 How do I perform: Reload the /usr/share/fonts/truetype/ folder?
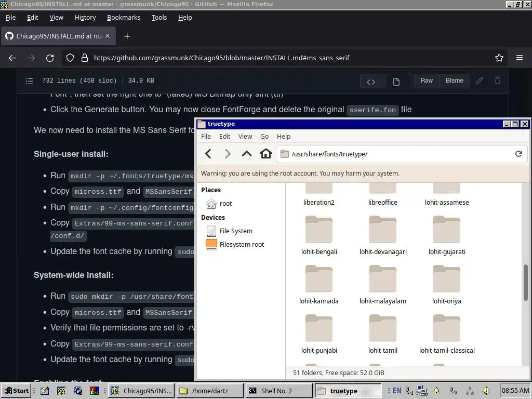click(518, 154)
